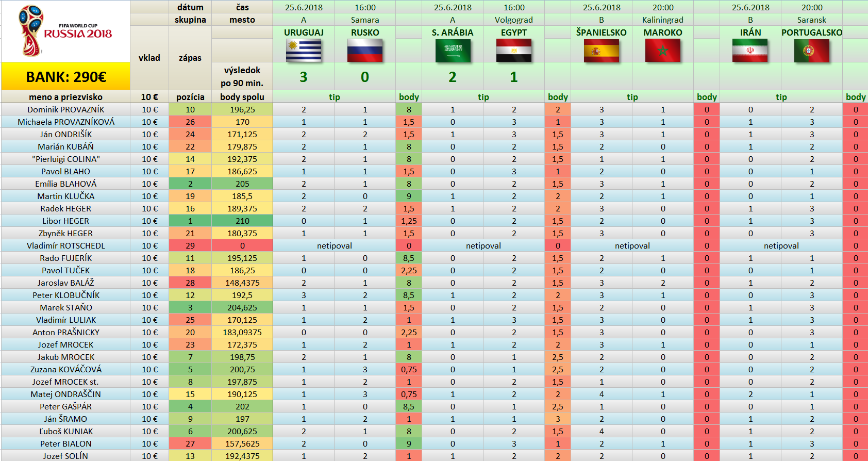
Task: Click the Libor HEGER name cell
Action: [65, 221]
